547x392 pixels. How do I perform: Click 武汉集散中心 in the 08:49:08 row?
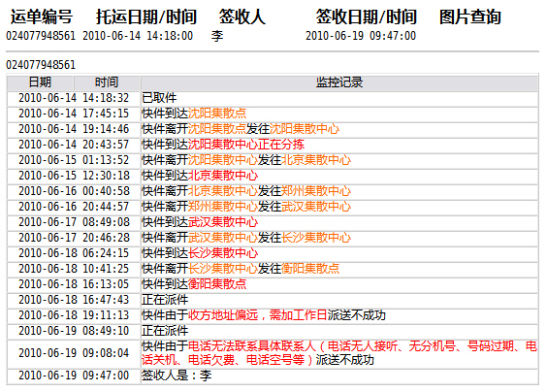point(223,222)
